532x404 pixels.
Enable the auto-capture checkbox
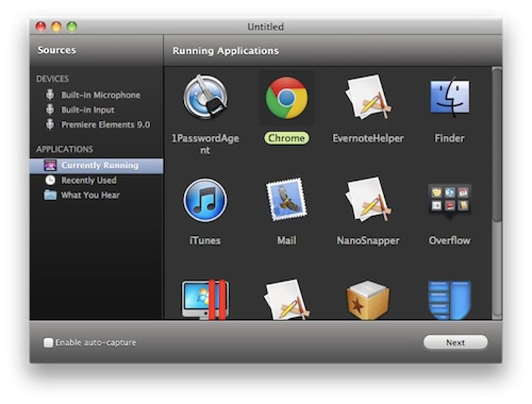pyautogui.click(x=48, y=343)
